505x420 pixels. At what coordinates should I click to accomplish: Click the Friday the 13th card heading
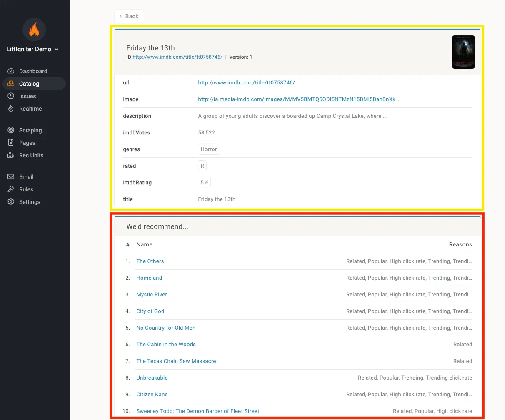(150, 48)
